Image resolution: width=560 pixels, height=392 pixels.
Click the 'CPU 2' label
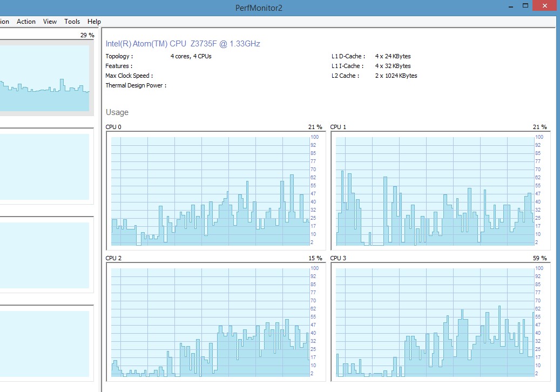113,258
